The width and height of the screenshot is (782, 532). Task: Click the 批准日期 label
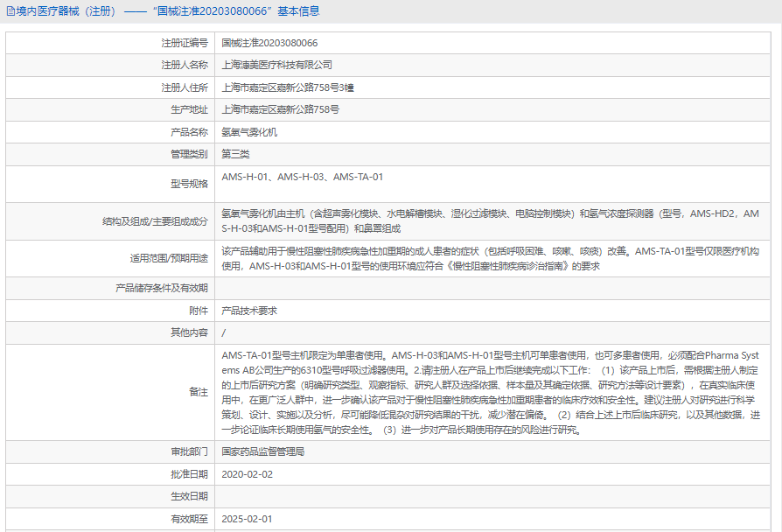click(189, 474)
